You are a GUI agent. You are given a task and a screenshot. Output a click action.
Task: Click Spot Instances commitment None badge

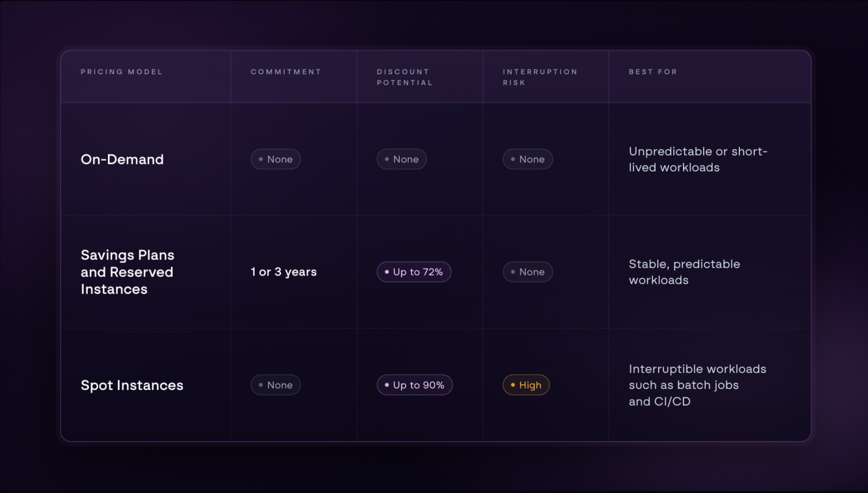(275, 385)
